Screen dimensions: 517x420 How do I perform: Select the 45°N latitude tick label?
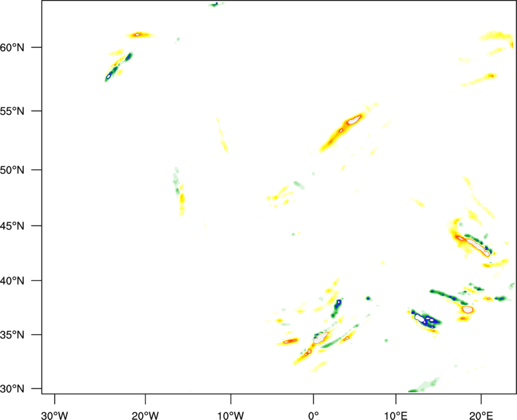pos(12,226)
